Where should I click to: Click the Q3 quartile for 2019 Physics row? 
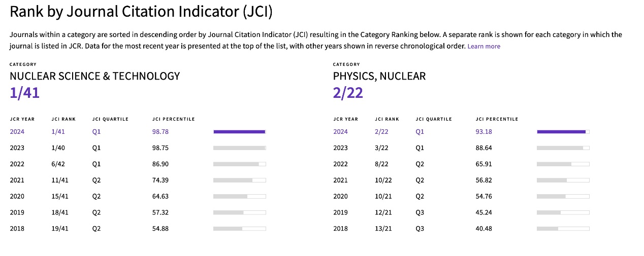click(x=420, y=213)
